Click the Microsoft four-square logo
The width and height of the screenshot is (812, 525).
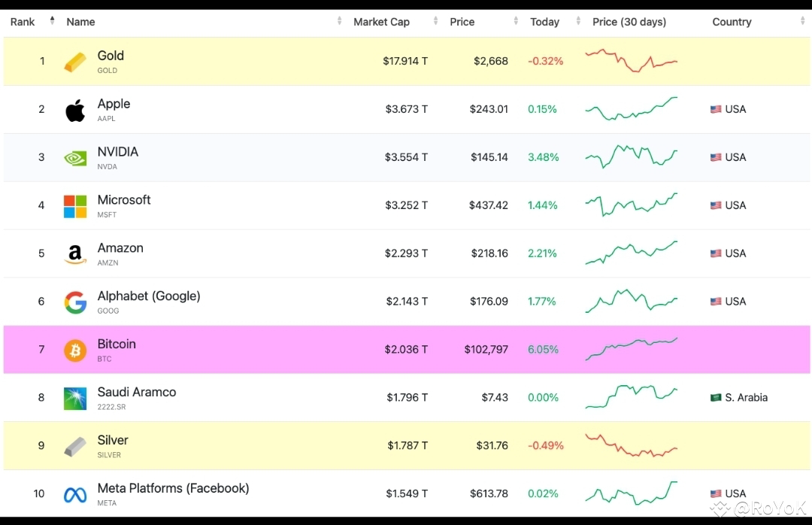(x=75, y=206)
